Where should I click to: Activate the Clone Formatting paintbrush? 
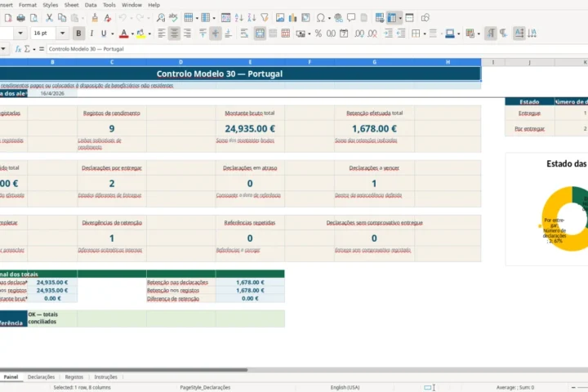(x=95, y=18)
